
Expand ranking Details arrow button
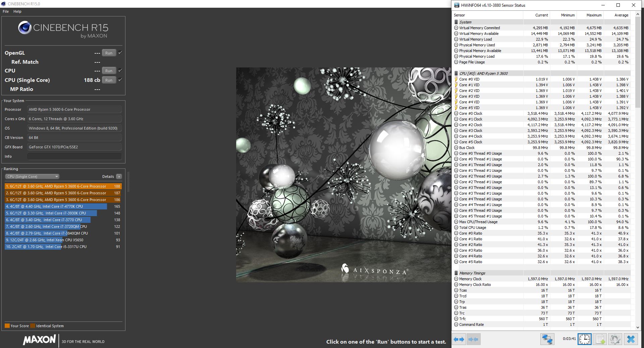119,177
